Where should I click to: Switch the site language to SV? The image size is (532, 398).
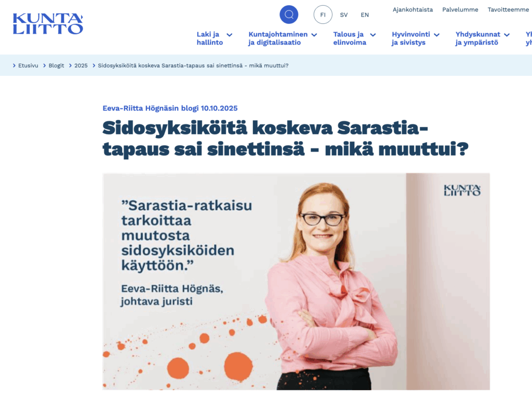(344, 15)
